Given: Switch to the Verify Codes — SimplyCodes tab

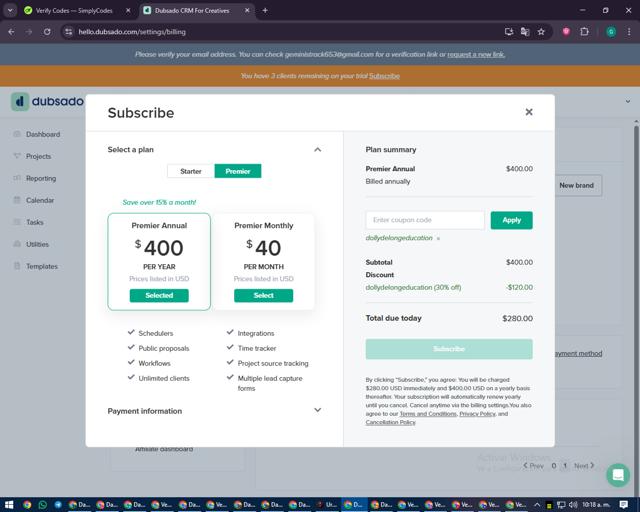Looking at the screenshot, I should tap(73, 11).
